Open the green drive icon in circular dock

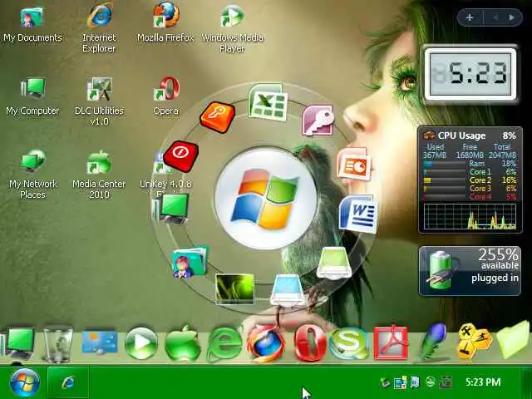coord(333,264)
